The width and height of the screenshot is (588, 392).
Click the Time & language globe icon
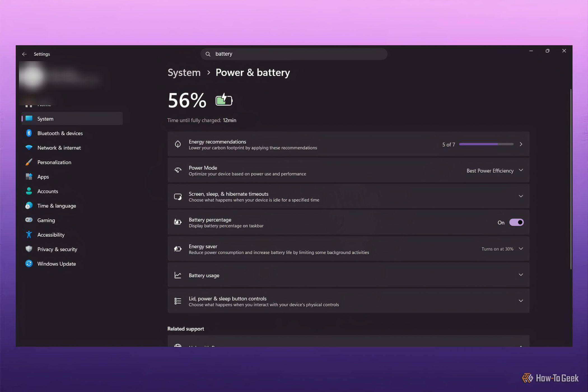point(29,206)
